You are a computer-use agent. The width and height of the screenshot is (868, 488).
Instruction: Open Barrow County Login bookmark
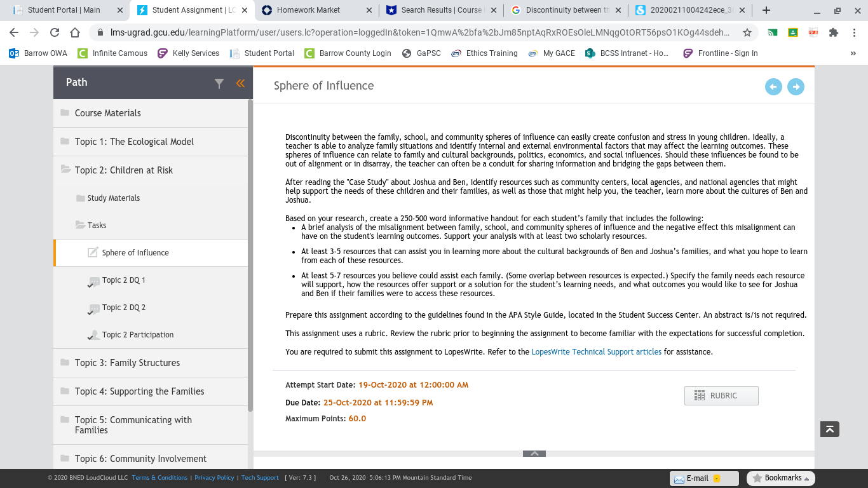[348, 53]
